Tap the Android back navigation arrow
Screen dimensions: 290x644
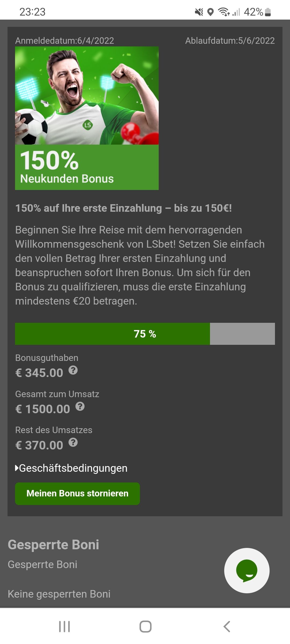tap(227, 627)
